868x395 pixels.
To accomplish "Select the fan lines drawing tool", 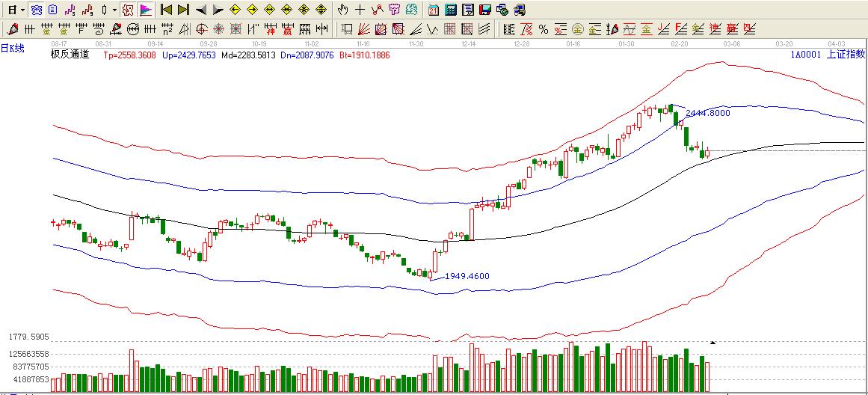I will (x=364, y=30).
